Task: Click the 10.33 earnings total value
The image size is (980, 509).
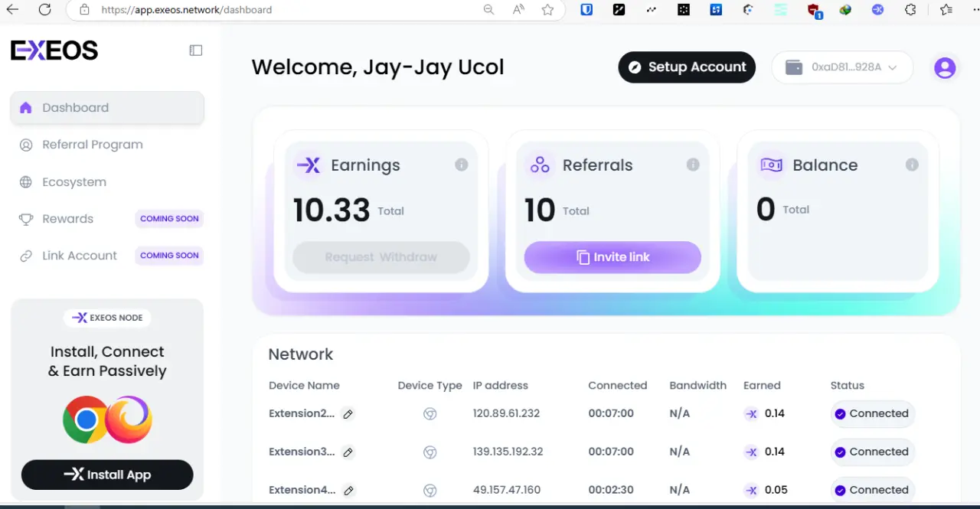Action: pos(332,210)
